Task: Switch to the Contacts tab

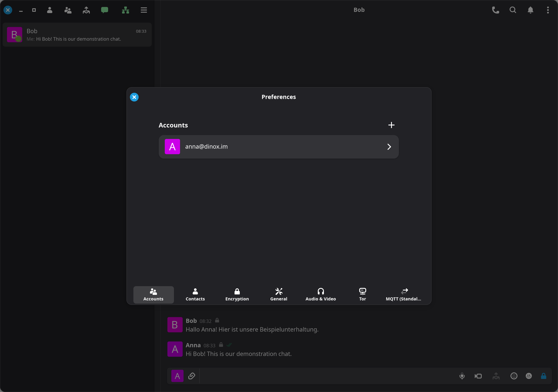Action: click(x=195, y=295)
